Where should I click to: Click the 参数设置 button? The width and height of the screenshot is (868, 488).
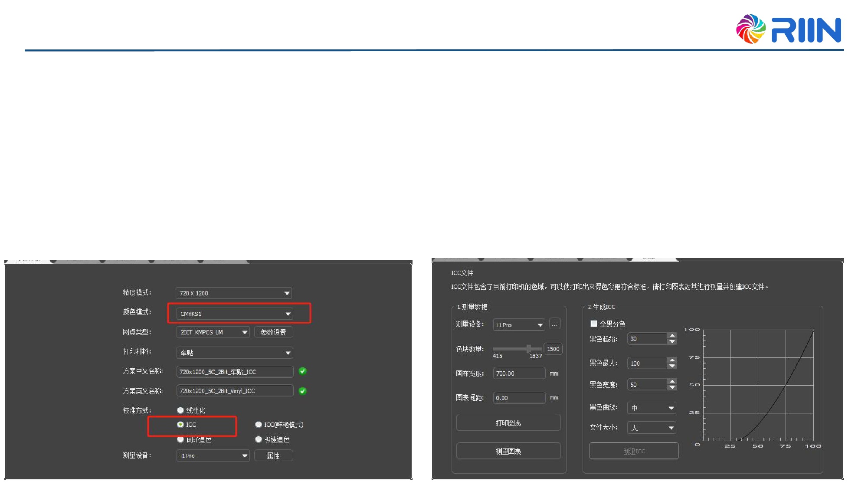point(273,332)
